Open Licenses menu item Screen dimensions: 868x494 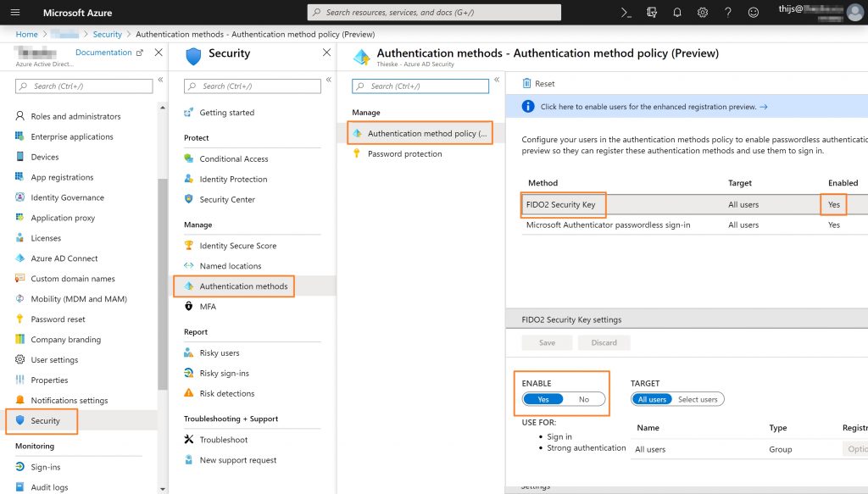(x=46, y=238)
